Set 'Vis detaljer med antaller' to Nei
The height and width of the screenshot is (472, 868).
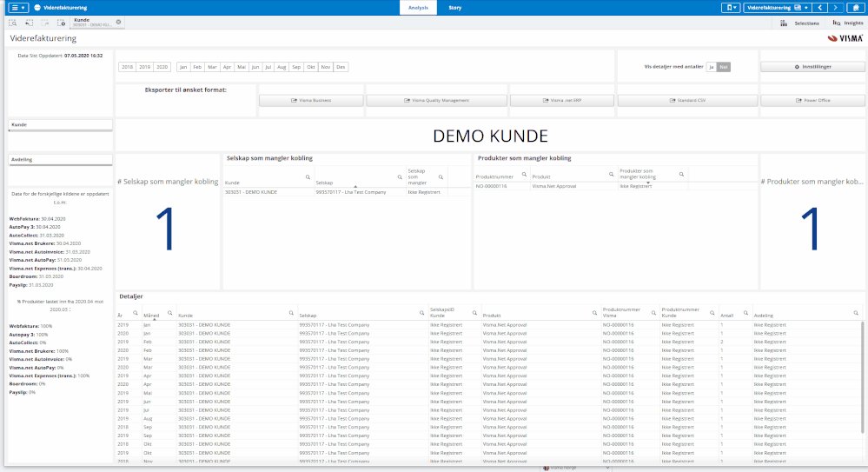(x=723, y=66)
